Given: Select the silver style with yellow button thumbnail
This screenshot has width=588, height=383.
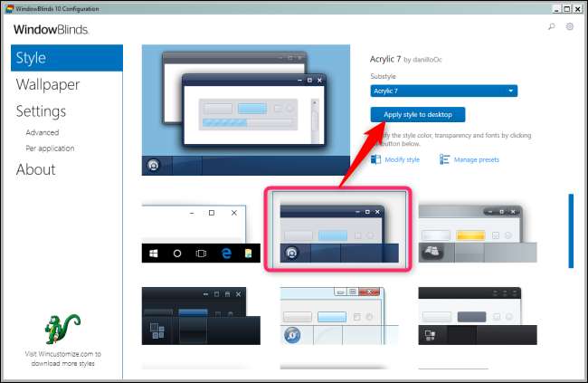Looking at the screenshot, I should click(478, 234).
